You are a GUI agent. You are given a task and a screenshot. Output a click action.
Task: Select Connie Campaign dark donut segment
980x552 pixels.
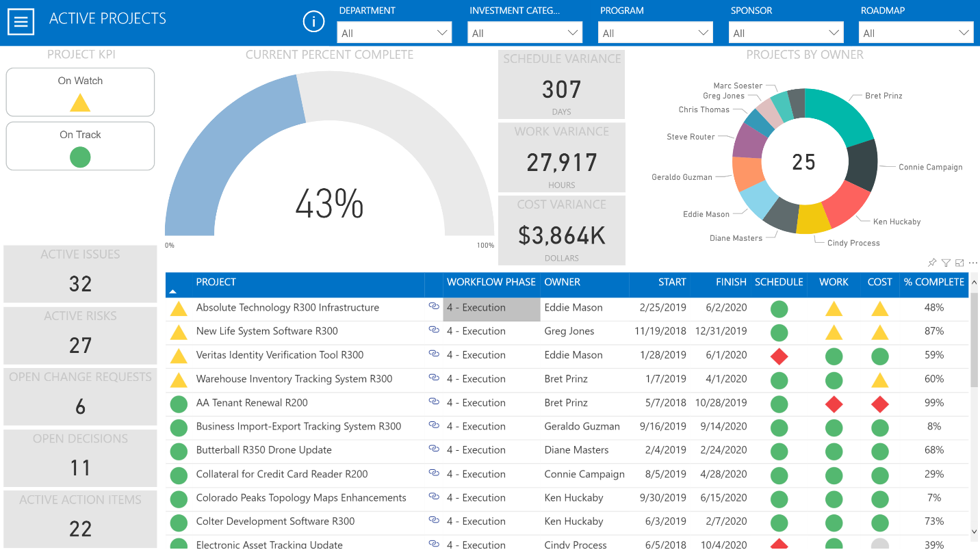(864, 165)
